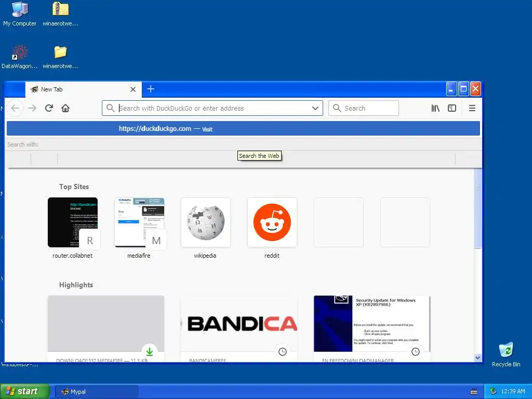Open the Security Update for Windows XP highlight
532x399 pixels.
(372, 328)
